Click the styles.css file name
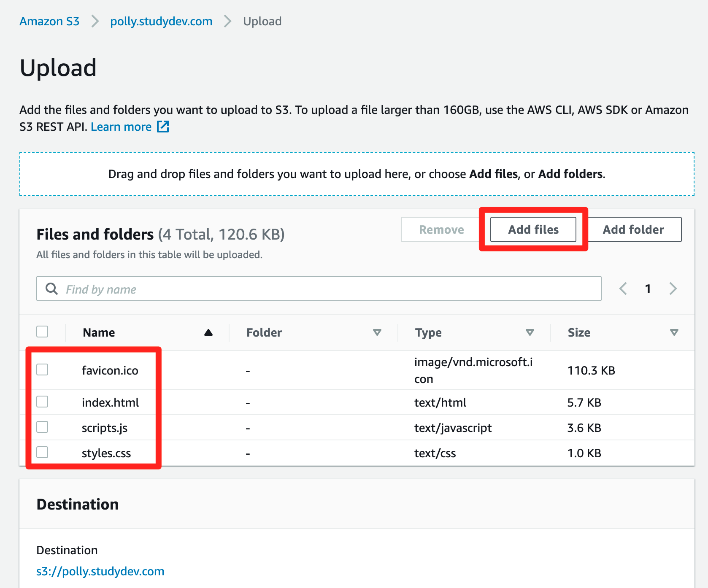 click(106, 453)
